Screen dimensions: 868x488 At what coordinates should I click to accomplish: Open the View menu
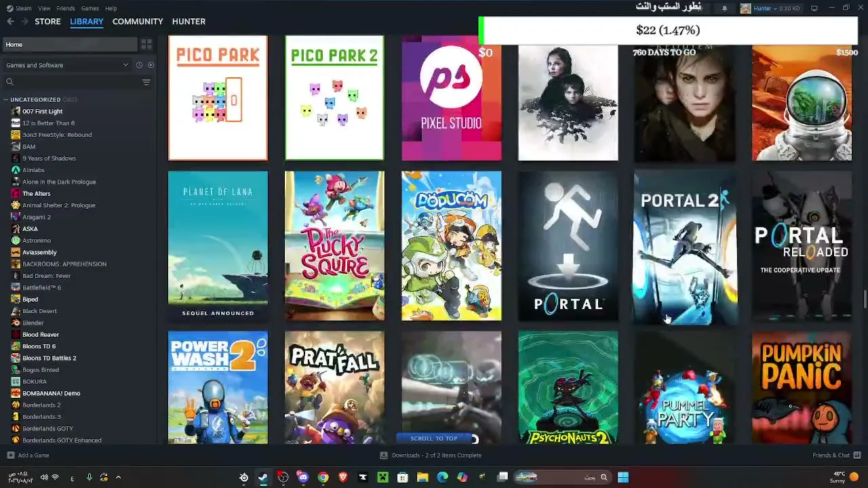coord(44,8)
